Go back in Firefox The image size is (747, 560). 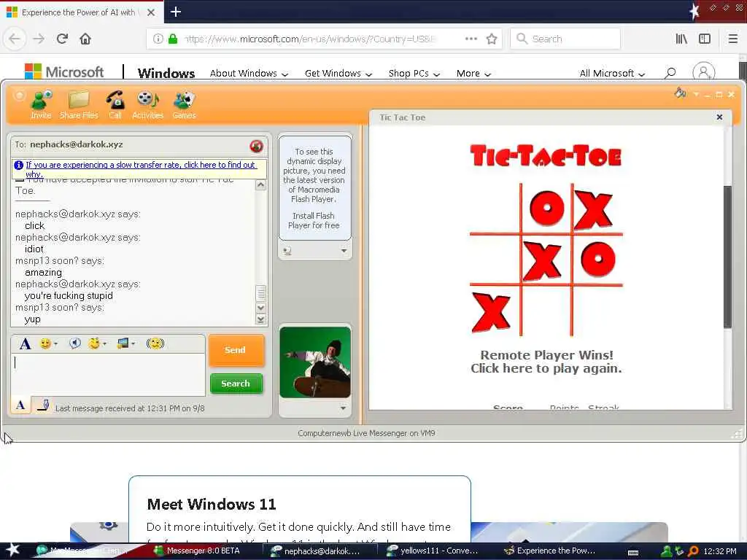click(x=15, y=39)
